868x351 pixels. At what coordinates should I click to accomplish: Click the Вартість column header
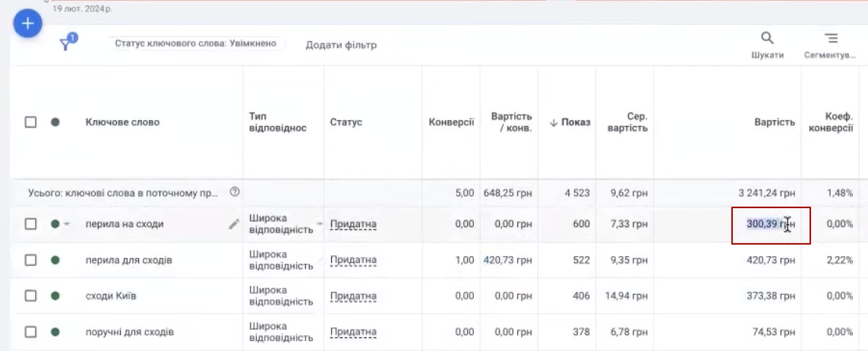[x=774, y=122]
